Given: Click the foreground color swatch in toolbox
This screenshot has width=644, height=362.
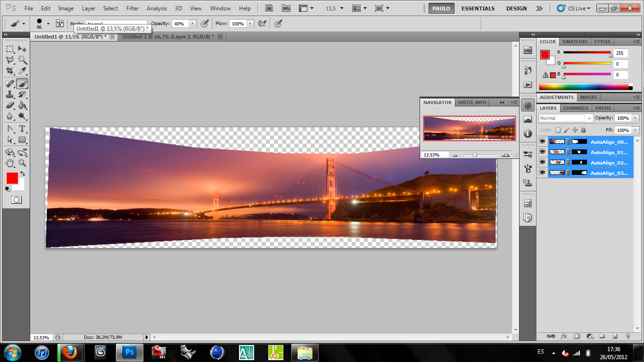Looking at the screenshot, I should point(12,178).
